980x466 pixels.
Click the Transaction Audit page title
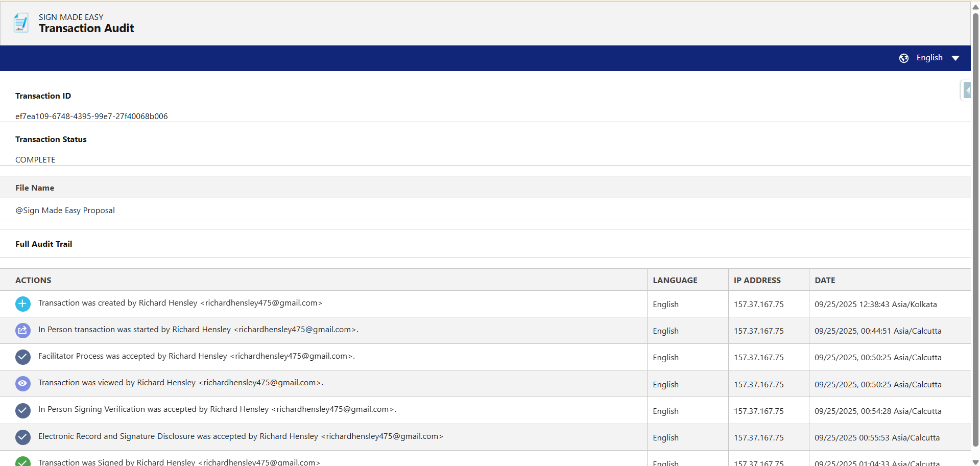pos(86,29)
